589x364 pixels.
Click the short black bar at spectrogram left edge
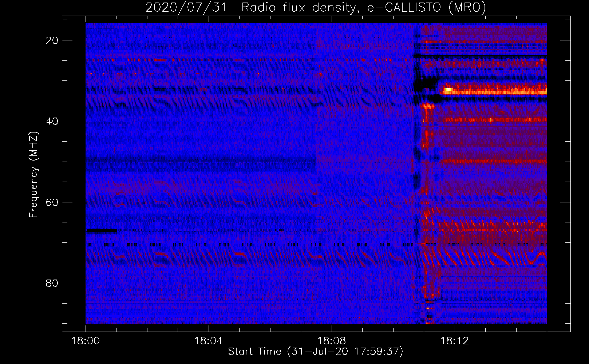(x=102, y=231)
